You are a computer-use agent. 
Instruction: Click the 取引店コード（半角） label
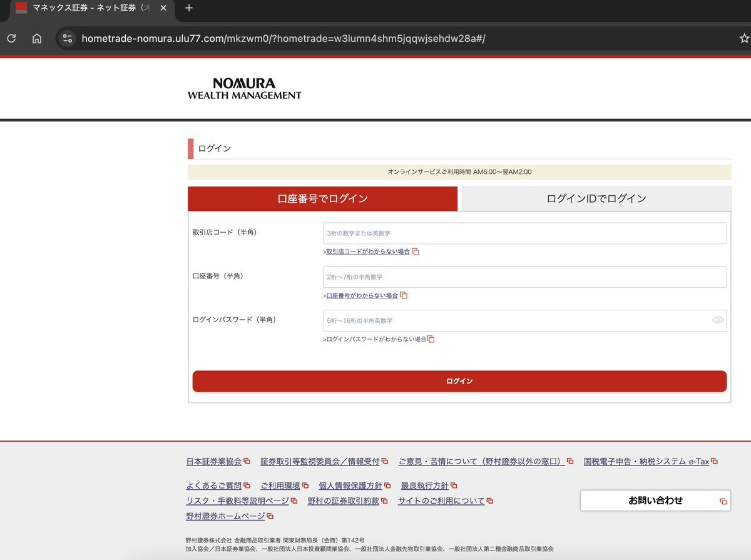(x=225, y=232)
